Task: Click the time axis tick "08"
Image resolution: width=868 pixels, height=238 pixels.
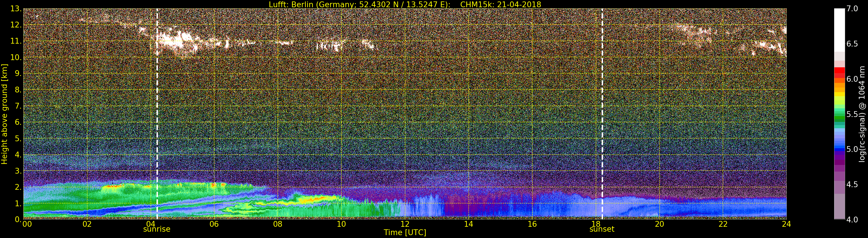Action: click(x=278, y=224)
